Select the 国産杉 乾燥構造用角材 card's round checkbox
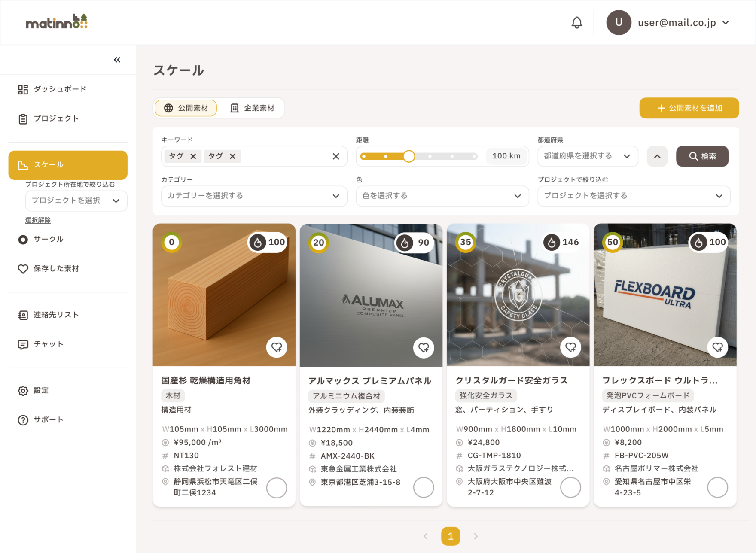The height and width of the screenshot is (553, 756). pos(277,488)
